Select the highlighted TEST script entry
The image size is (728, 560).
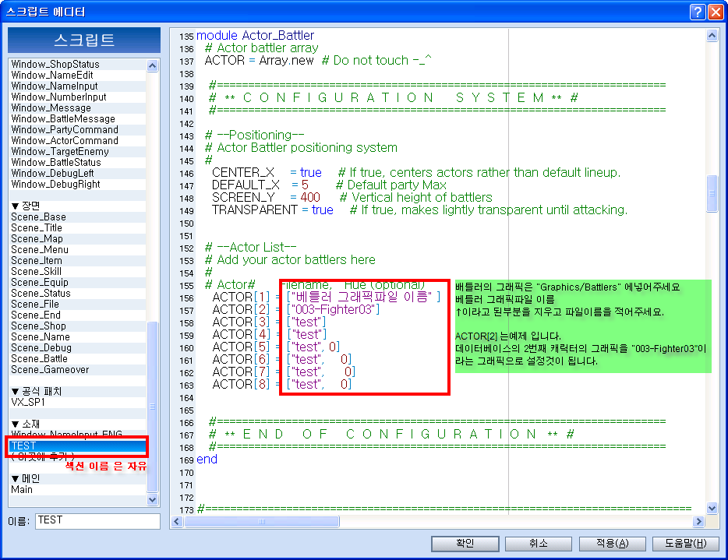77,446
